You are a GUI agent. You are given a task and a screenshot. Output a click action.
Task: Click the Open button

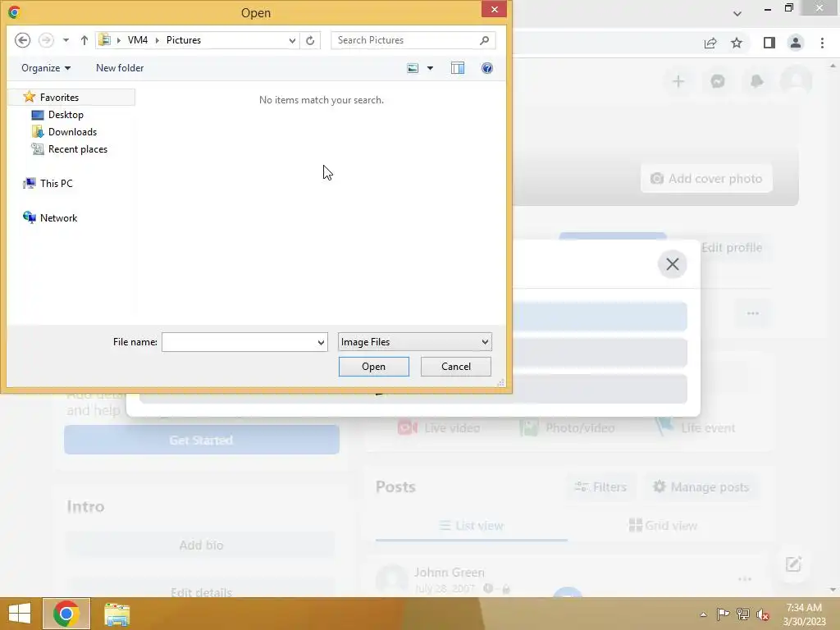tap(373, 367)
